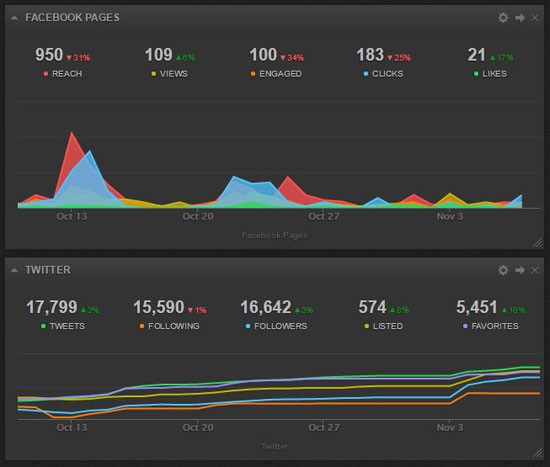The image size is (550, 467).
Task: Click the tallest blue clicks peak
Action: click(90, 152)
